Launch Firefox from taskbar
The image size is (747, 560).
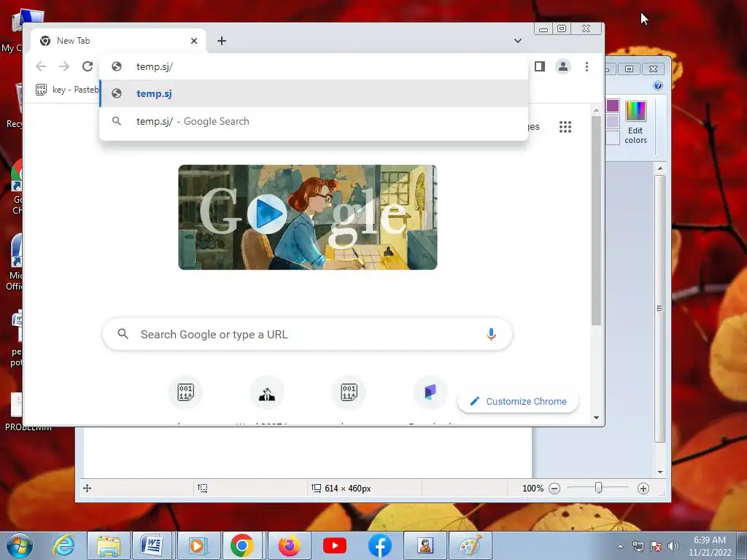click(289, 545)
